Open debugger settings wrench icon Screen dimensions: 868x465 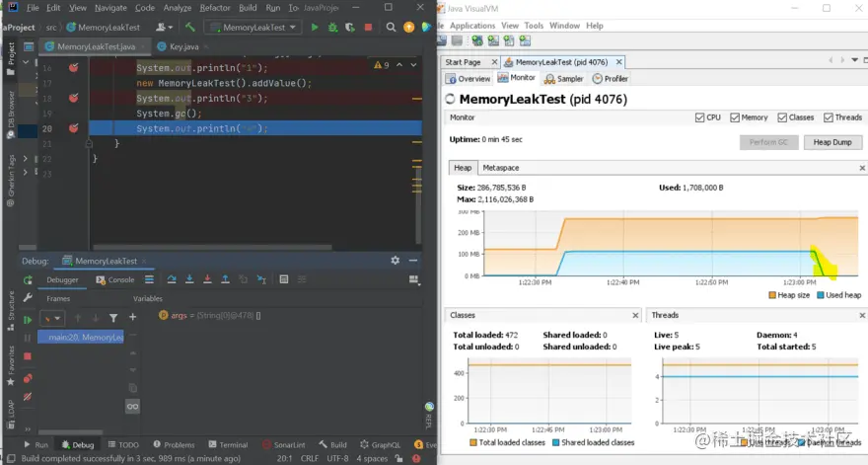click(28, 297)
